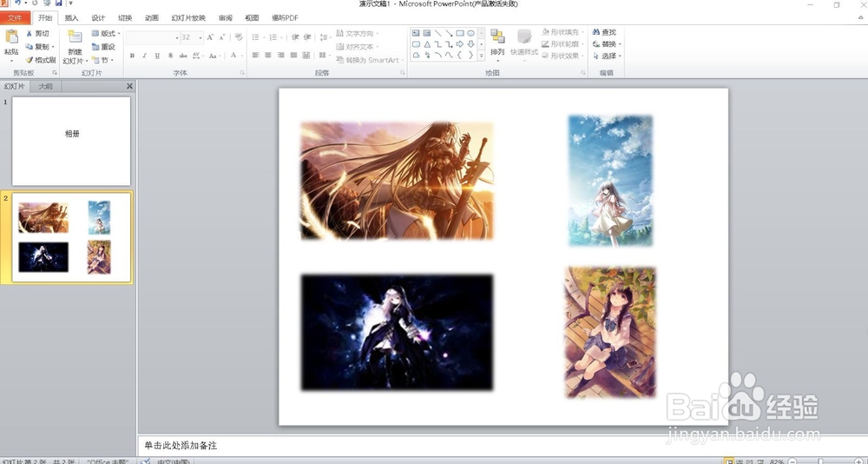Click the line spacing icon
Image resolution: width=868 pixels, height=464 pixels.
325,37
